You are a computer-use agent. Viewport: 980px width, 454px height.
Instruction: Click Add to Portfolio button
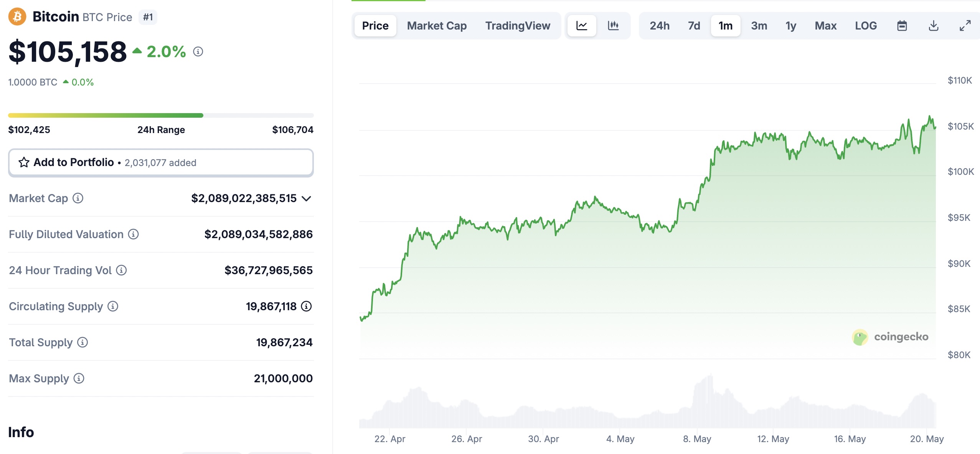161,163
